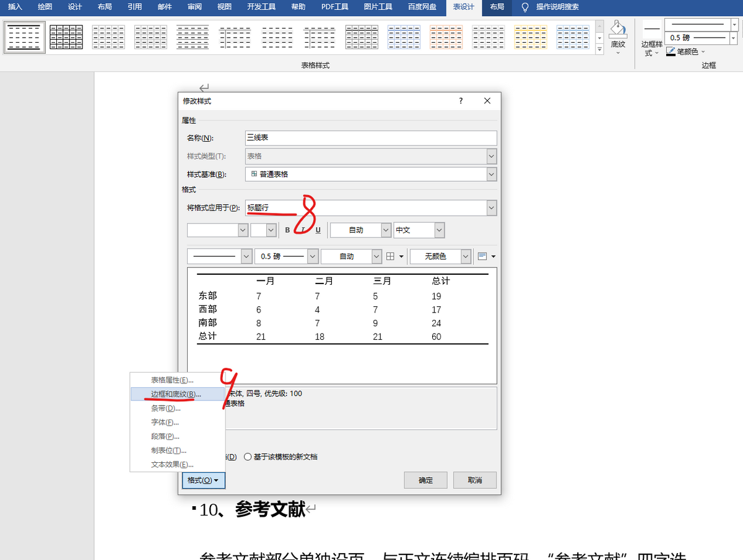Click the cell alignment icon in the dialog
Image resolution: width=743 pixels, height=560 pixels.
pos(483,256)
